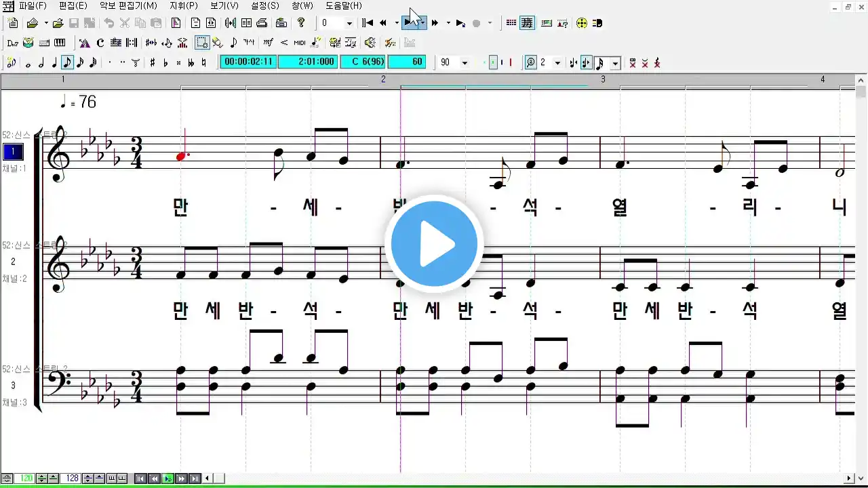Open the piano keyboard icon

click(60, 43)
